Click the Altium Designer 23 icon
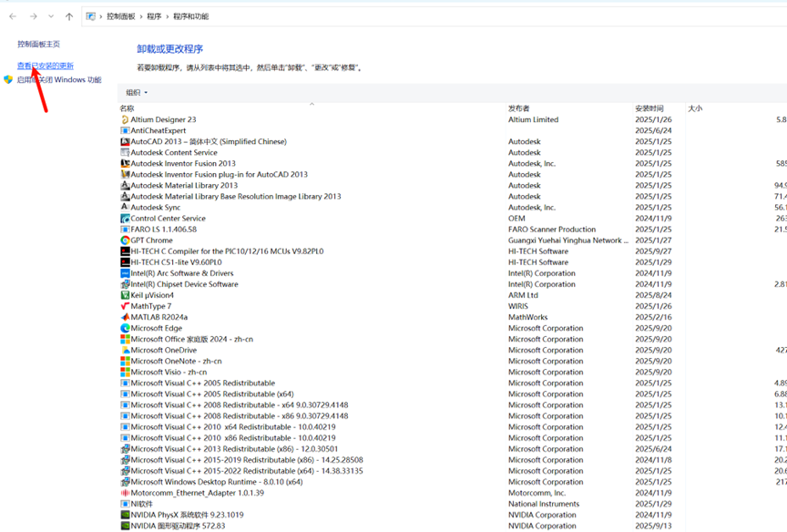787x532 pixels. point(125,119)
